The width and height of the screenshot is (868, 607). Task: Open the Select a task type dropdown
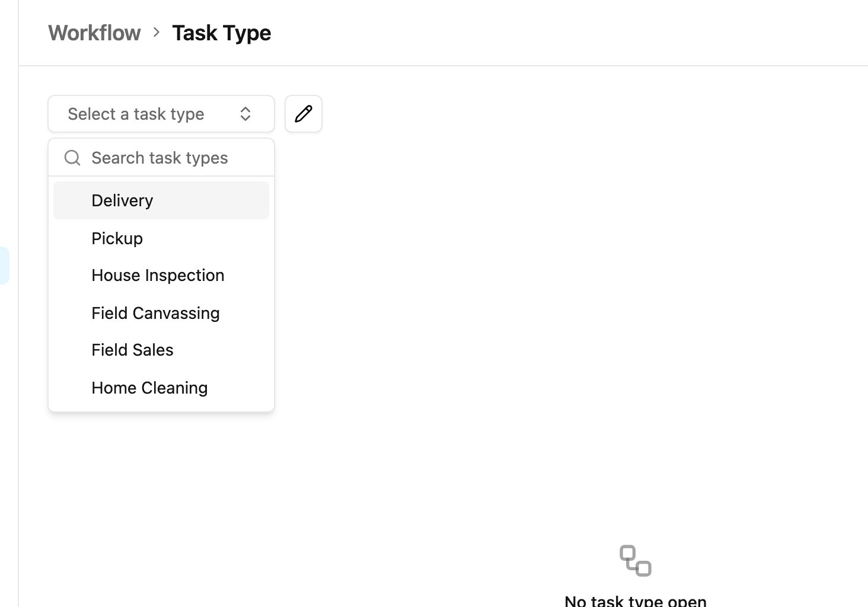pos(161,114)
